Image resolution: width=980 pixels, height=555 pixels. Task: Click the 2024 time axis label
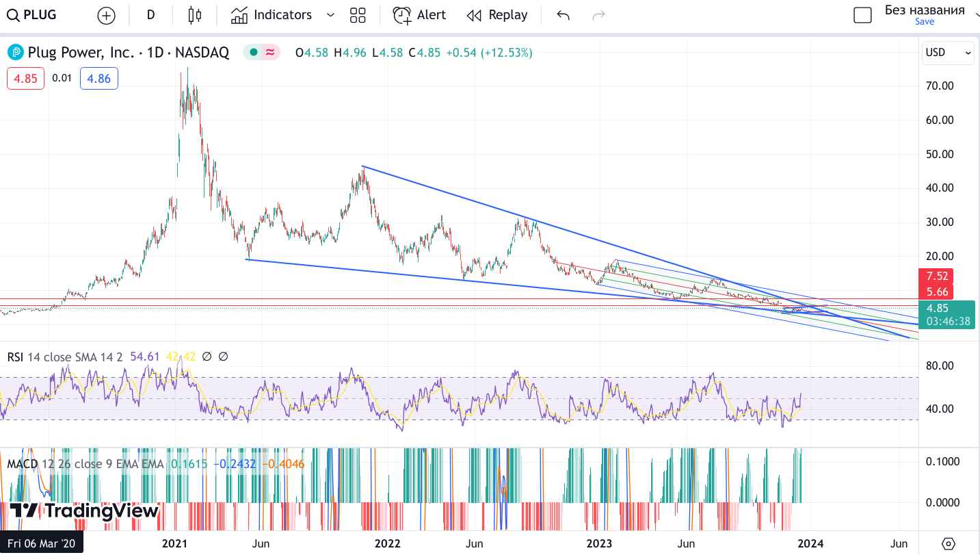(810, 543)
